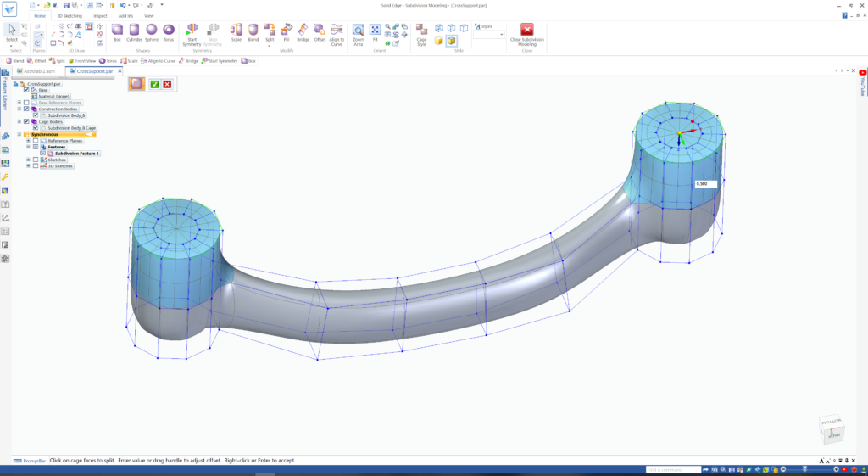Open the Styles dropdown list
The height and width of the screenshot is (476, 868).
pos(489,34)
